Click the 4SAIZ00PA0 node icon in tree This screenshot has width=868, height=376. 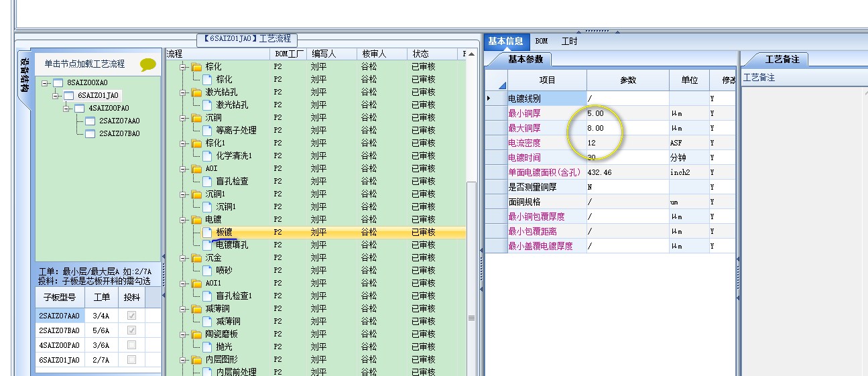79,108
